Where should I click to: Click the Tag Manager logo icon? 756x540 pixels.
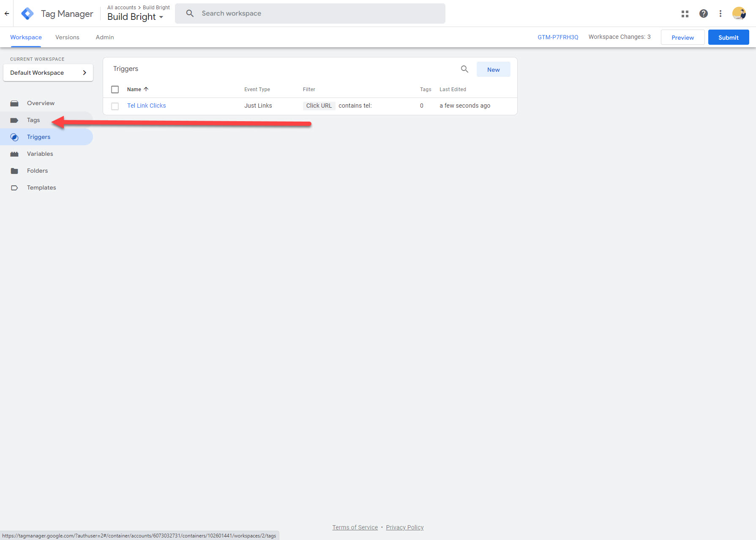click(x=27, y=14)
